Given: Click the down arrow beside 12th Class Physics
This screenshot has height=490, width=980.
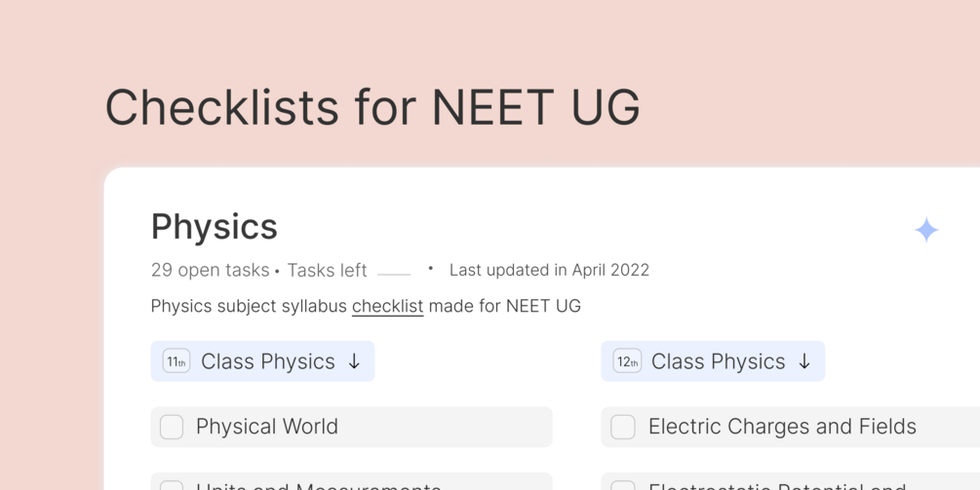Looking at the screenshot, I should 804,361.
